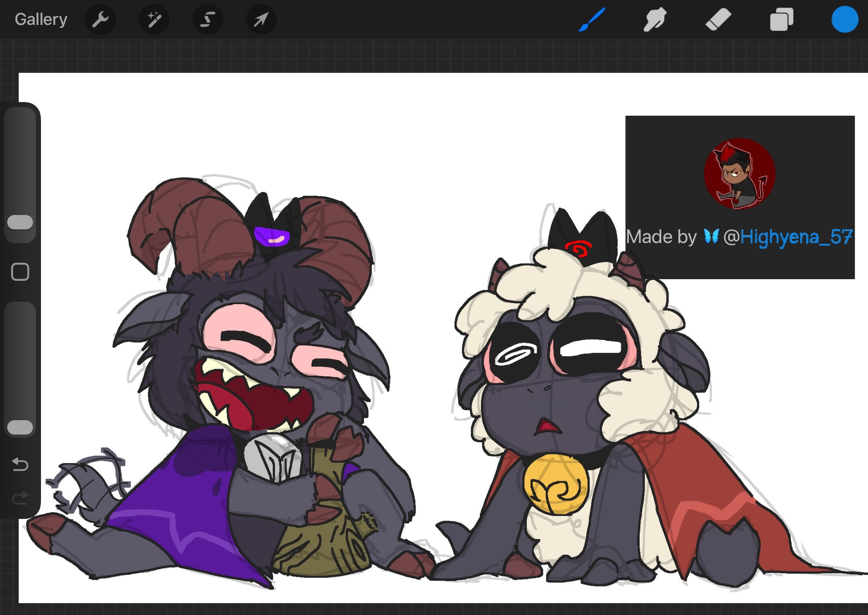Click the red circular profile avatar
868x615 pixels.
point(739,174)
